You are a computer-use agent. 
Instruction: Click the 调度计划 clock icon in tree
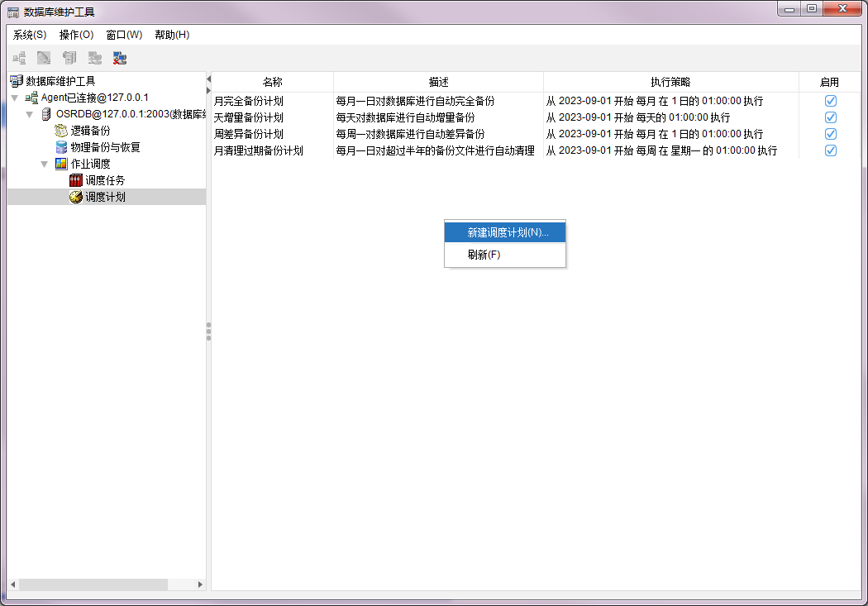[x=76, y=197]
